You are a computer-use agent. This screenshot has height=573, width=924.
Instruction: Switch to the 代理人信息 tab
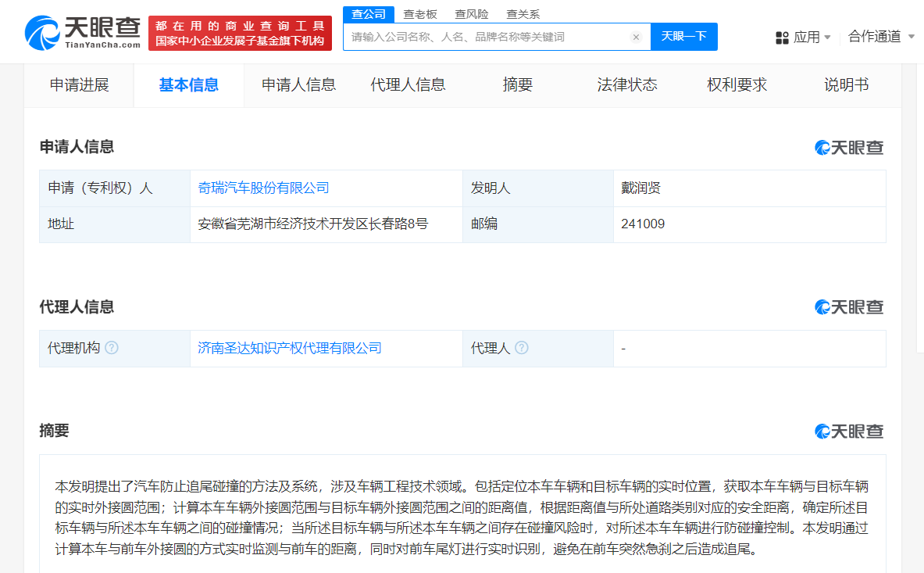[x=408, y=85]
